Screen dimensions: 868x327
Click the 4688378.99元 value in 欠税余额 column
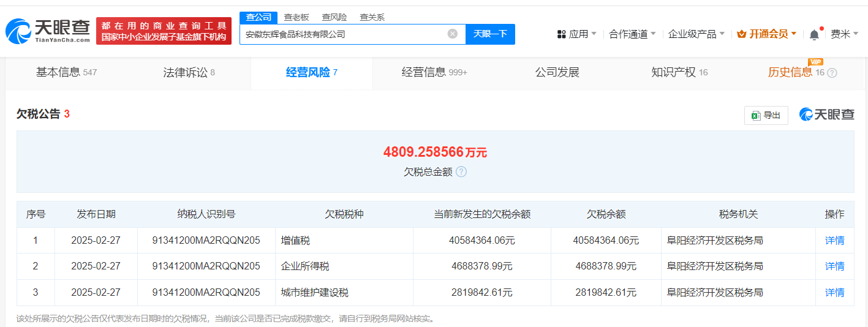coord(606,266)
